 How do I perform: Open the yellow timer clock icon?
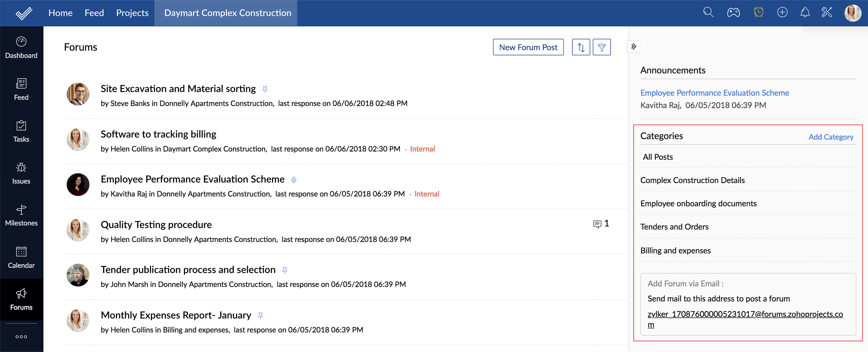tap(758, 13)
